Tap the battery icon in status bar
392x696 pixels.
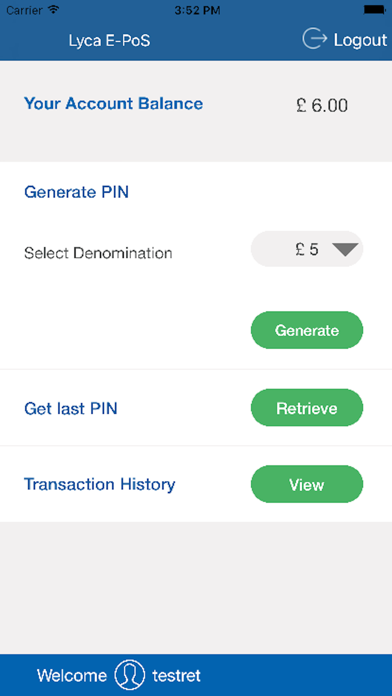click(375, 10)
